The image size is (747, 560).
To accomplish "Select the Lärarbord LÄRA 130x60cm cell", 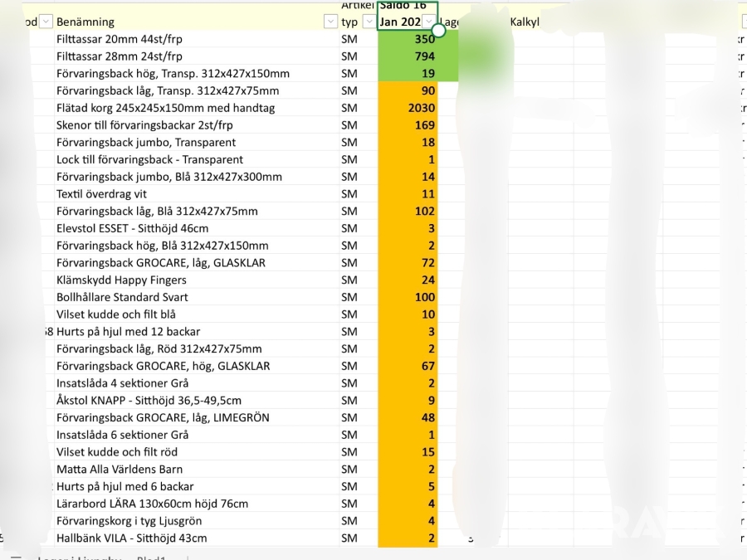I will pyautogui.click(x=152, y=504).
